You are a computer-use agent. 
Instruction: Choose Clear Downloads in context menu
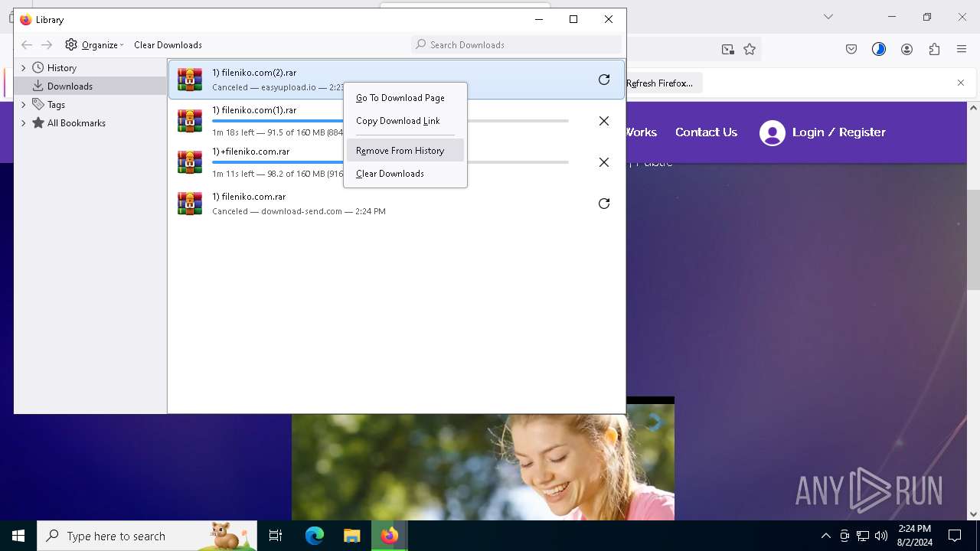pyautogui.click(x=406, y=174)
